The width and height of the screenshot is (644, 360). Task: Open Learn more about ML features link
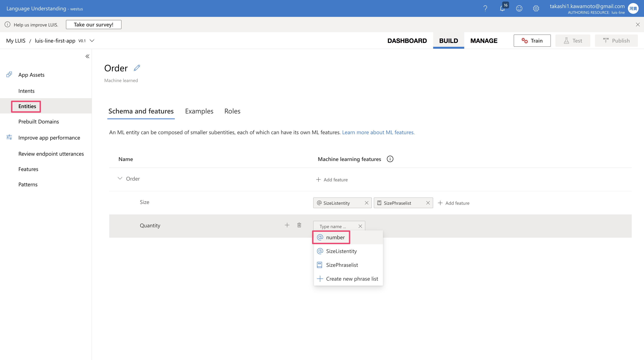coord(378,132)
